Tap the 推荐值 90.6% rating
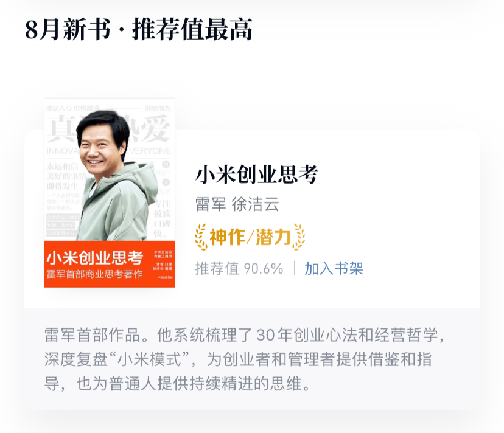 [x=239, y=269]
